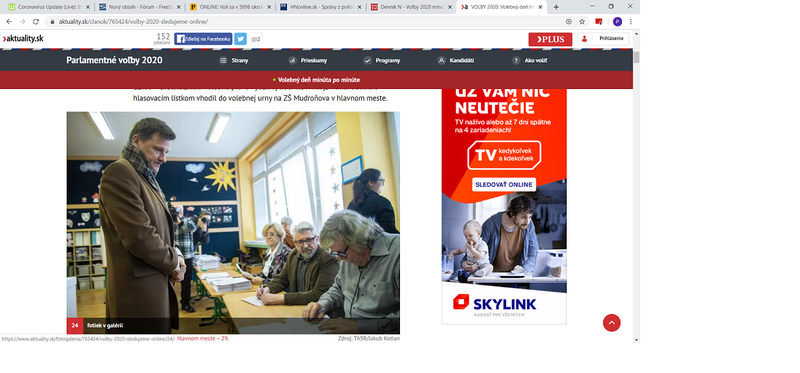The image size is (800, 373).
Task: Click Zdieľaj na Facebooku button
Action: pos(203,39)
